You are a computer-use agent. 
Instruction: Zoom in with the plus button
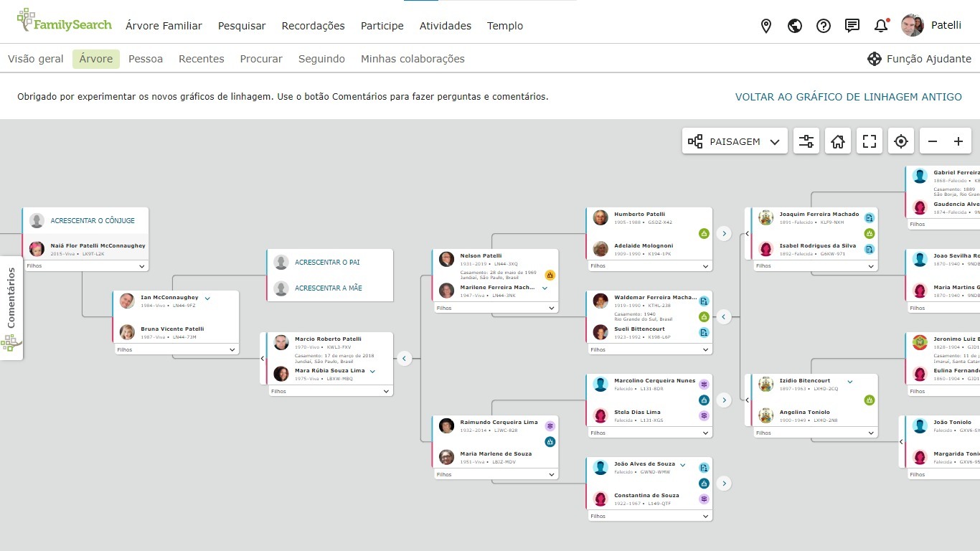click(958, 141)
